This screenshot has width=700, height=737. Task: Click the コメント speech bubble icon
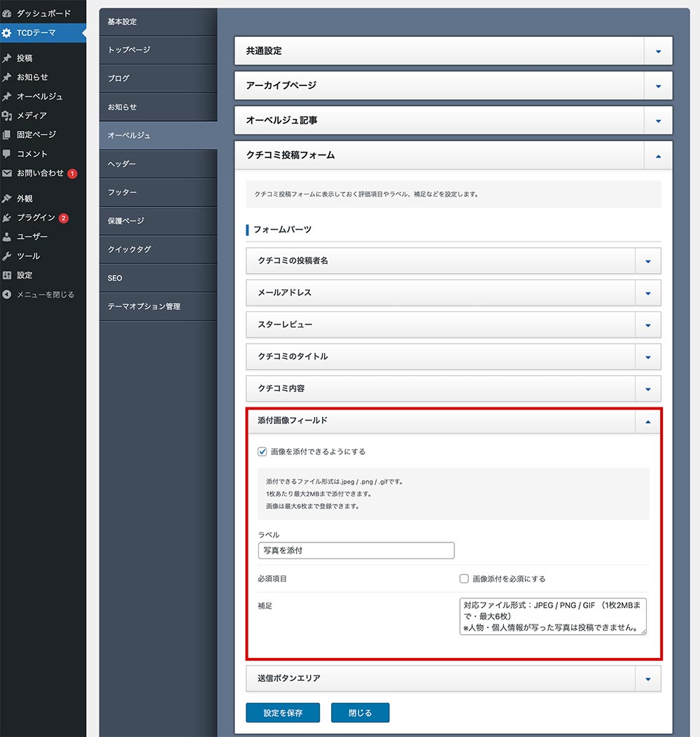coord(7,153)
